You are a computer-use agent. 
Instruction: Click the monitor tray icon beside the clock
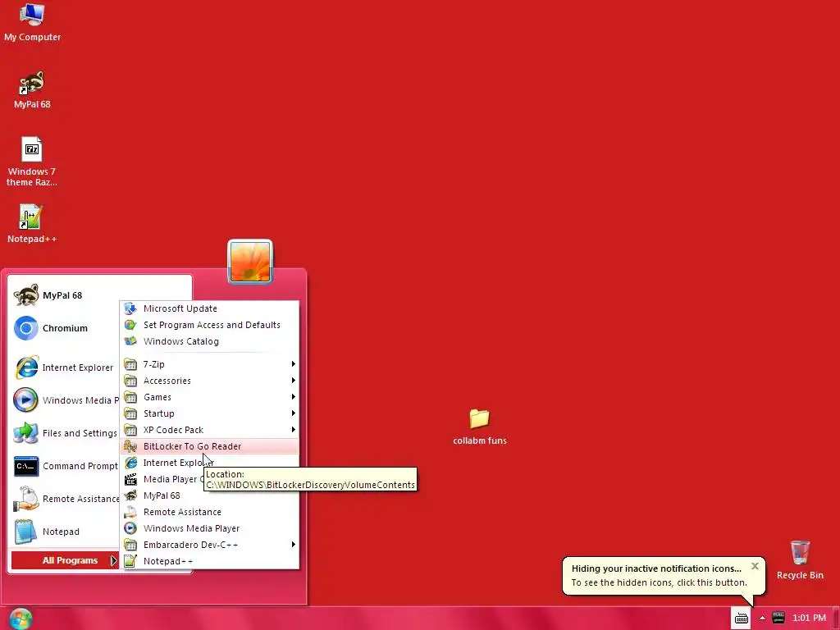pyautogui.click(x=778, y=618)
